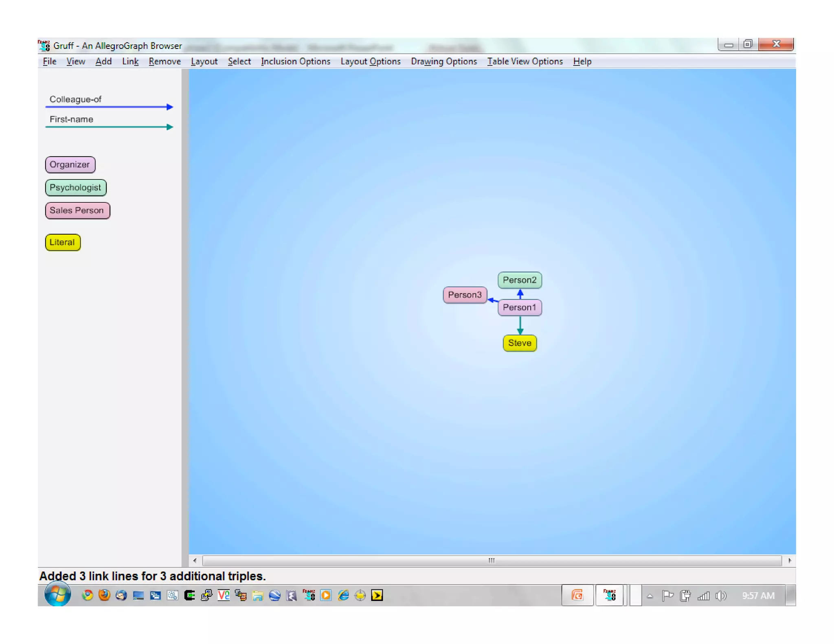Viewport: 834px width, 644px height.
Task: Click the Colleague-of predicate legend line
Action: click(109, 107)
